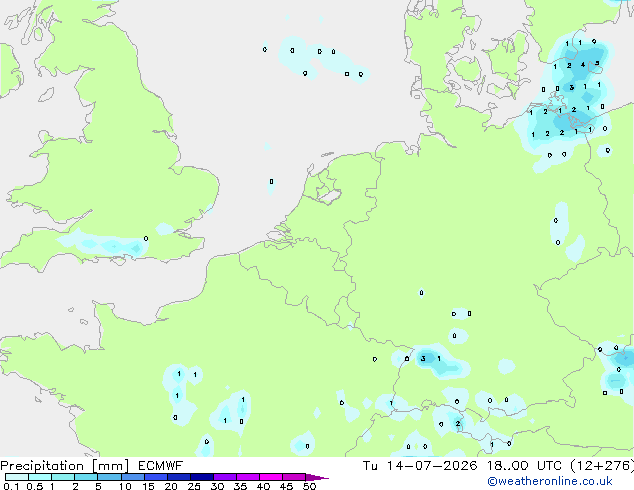Pick the 5–10 mm legend color swatch
This screenshot has height=490, width=634.
click(109, 477)
